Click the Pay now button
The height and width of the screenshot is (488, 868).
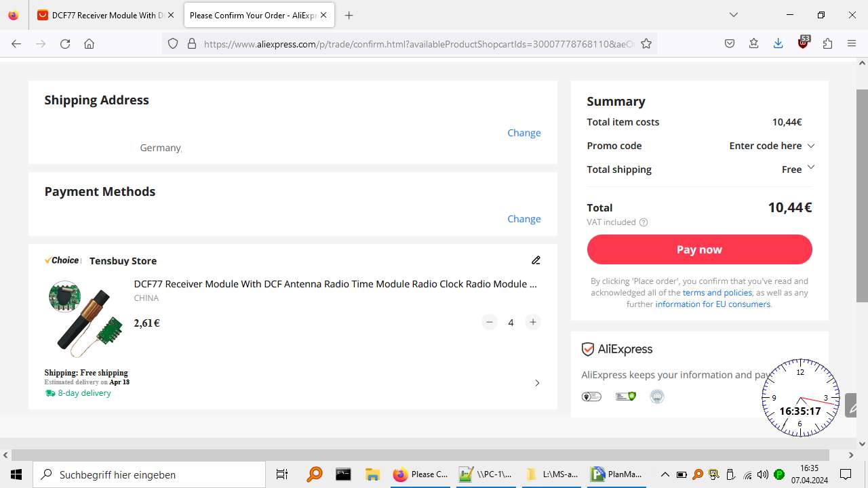[x=699, y=249]
